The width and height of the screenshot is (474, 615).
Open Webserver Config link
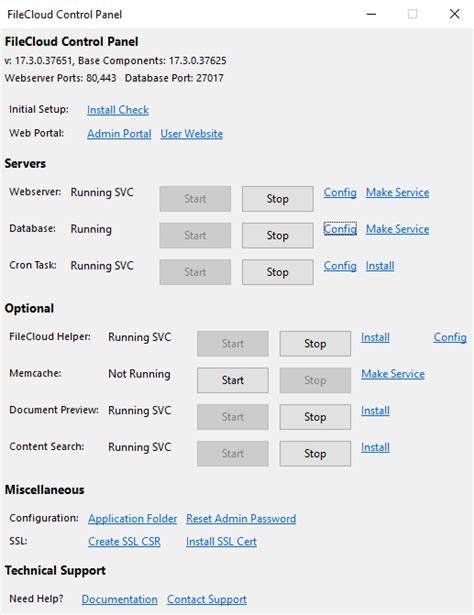(340, 193)
